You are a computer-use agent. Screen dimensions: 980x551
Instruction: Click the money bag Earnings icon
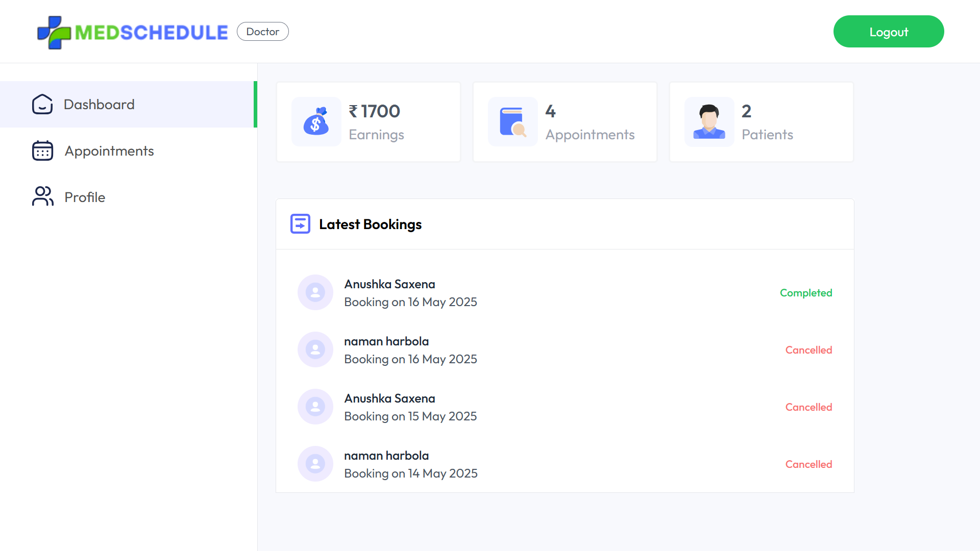coord(316,122)
